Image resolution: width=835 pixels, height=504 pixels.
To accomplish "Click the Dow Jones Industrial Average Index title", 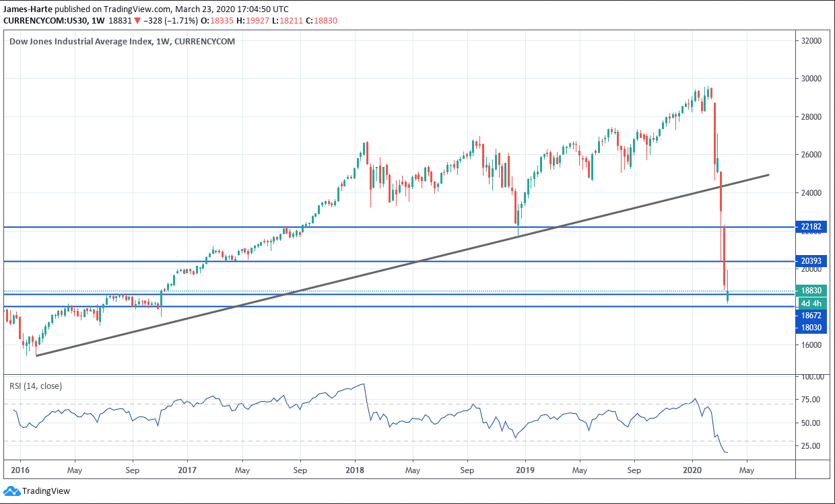I will click(122, 42).
